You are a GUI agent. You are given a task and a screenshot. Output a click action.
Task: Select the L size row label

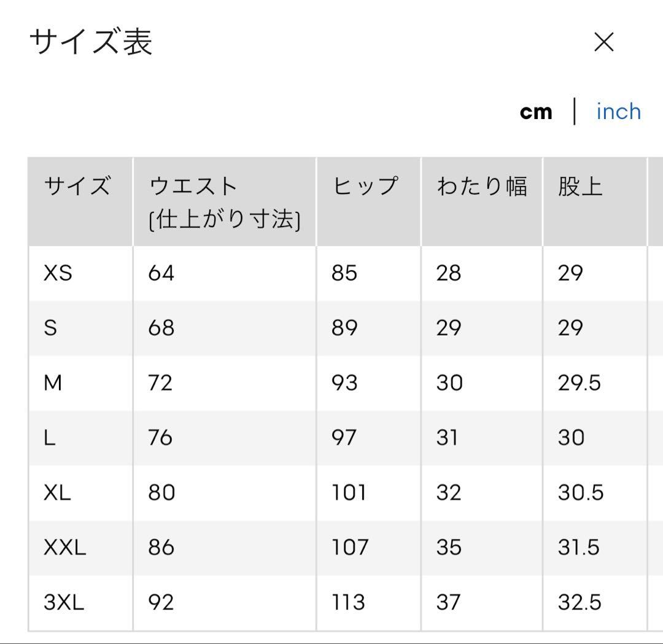(50, 437)
